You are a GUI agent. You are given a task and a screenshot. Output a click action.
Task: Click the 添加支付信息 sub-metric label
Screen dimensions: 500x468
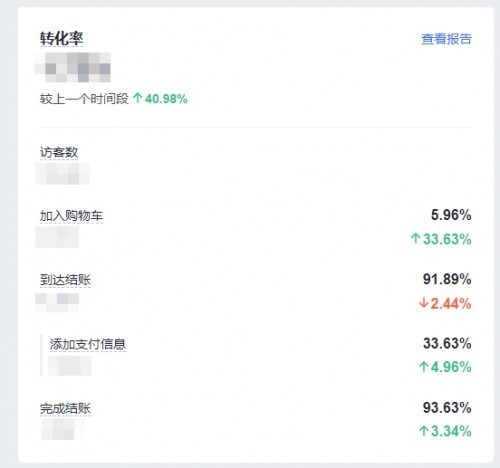tap(88, 344)
